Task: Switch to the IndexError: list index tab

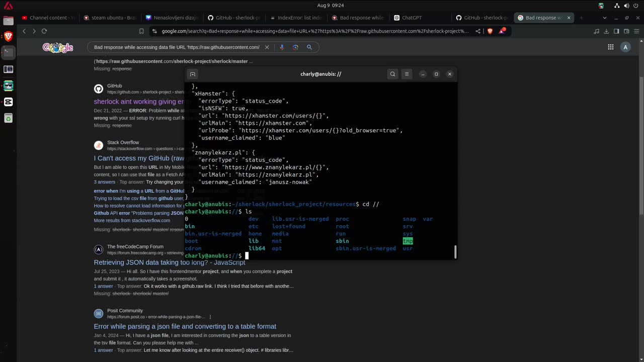Action: click(296, 18)
